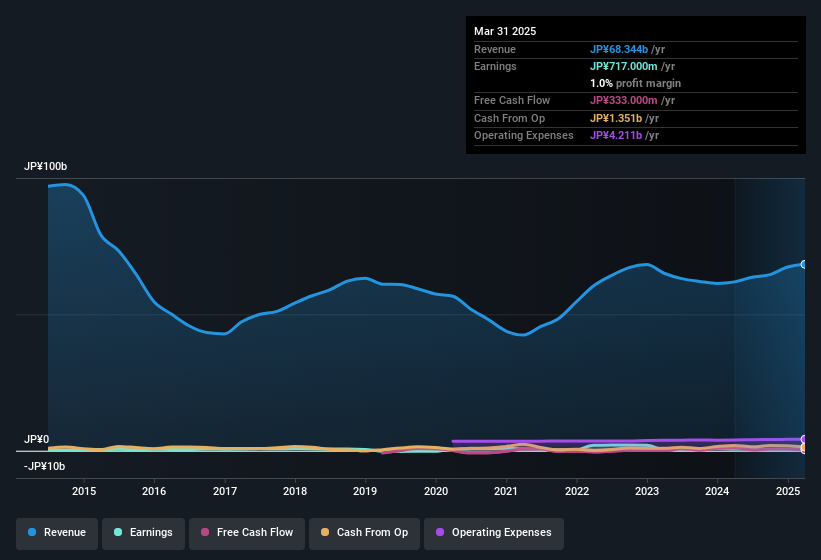Click the 2015 x-axis label
The image size is (821, 560).
pyautogui.click(x=84, y=491)
